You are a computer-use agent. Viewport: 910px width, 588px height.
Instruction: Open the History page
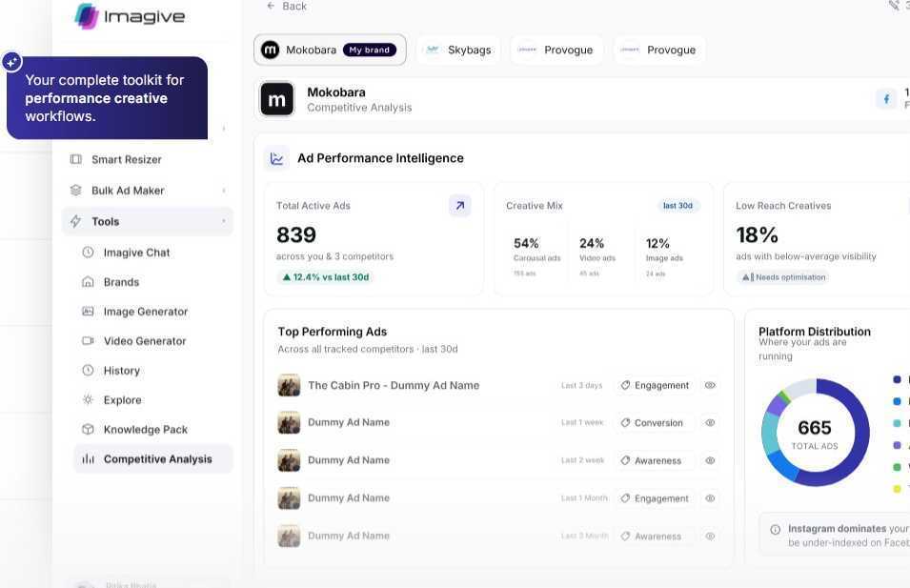pyautogui.click(x=153, y=371)
